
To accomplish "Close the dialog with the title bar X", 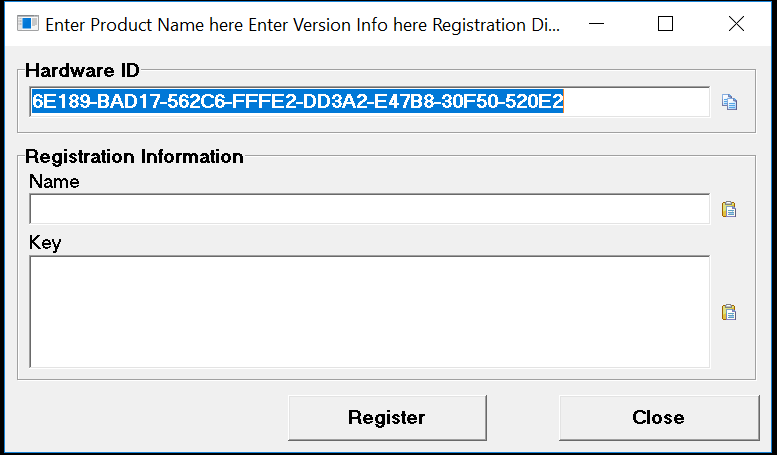I will click(x=736, y=23).
